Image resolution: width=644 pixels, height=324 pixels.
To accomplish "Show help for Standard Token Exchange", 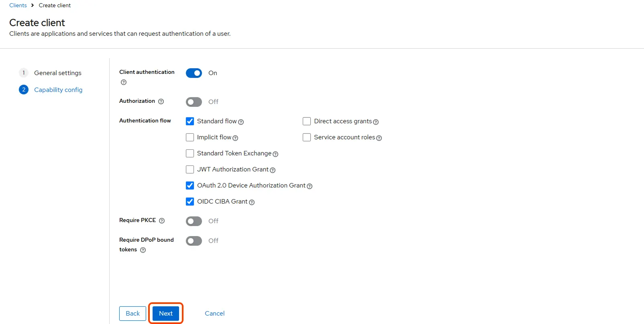I will pos(275,154).
